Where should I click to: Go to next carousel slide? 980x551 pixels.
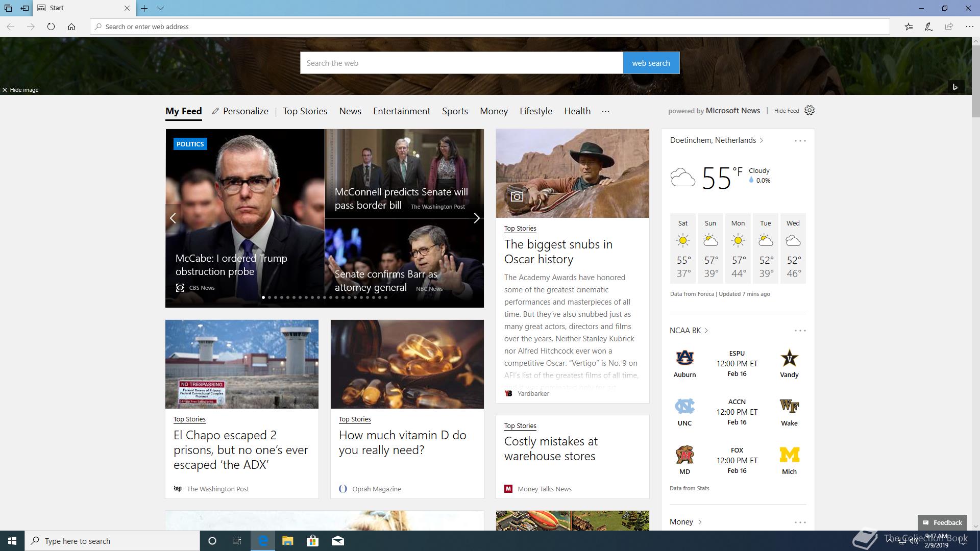[476, 218]
